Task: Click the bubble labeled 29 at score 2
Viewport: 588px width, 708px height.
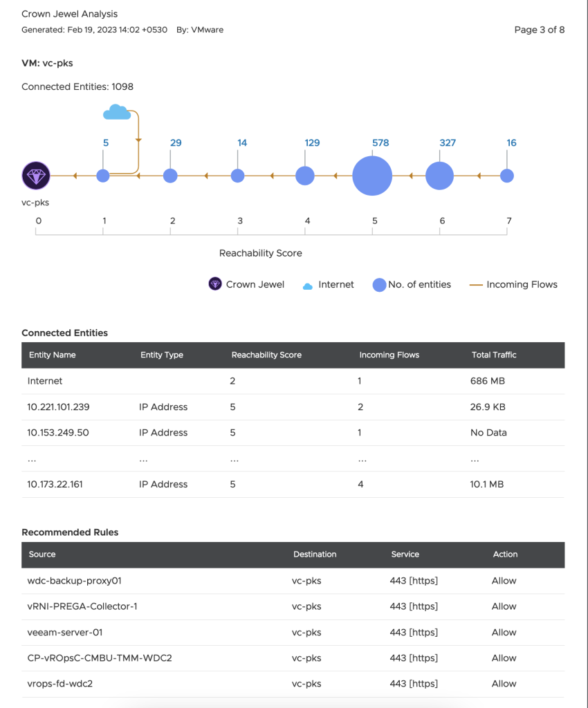Action: [x=170, y=176]
